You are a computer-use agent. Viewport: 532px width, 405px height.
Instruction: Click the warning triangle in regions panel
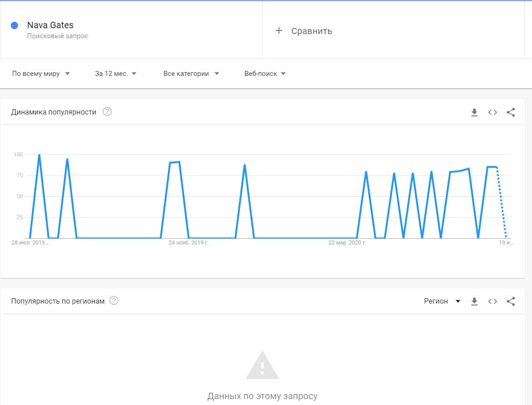pos(262,365)
